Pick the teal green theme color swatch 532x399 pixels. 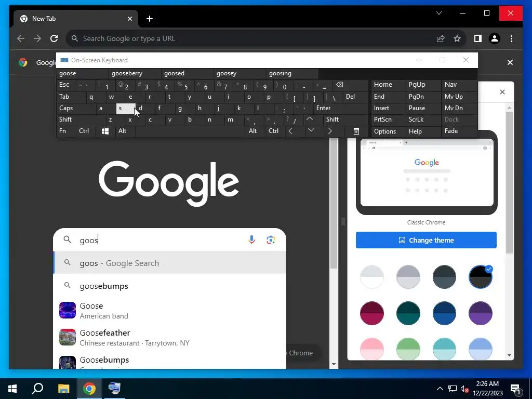coord(408,313)
